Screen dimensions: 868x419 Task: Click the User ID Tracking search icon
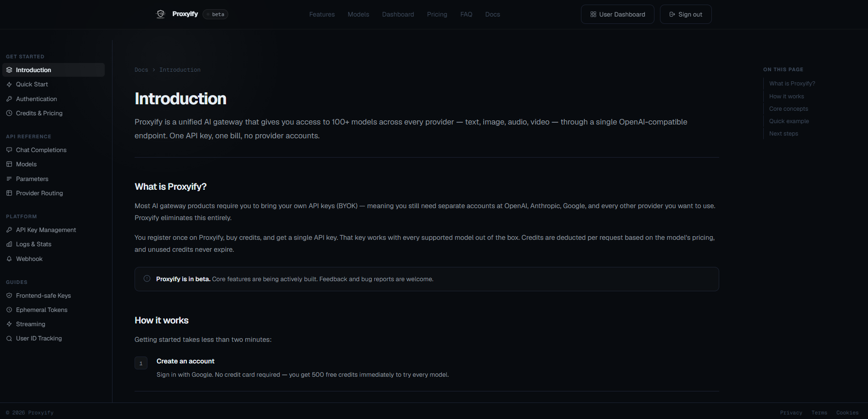(9, 339)
